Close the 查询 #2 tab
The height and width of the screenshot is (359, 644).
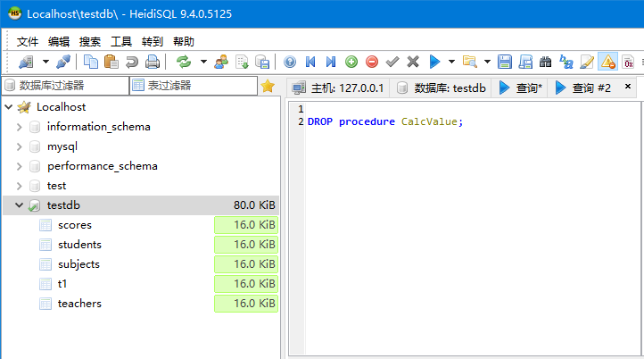[x=628, y=87]
